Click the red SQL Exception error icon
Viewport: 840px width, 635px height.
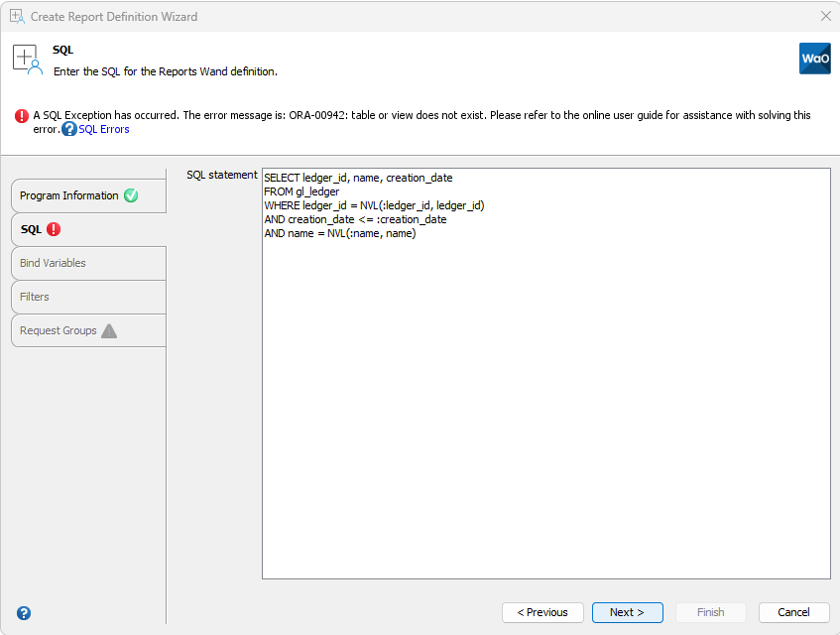pyautogui.click(x=21, y=115)
